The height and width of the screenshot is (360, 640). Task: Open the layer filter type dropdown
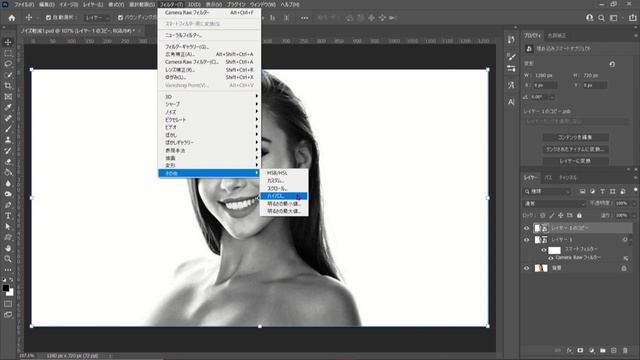click(x=547, y=191)
